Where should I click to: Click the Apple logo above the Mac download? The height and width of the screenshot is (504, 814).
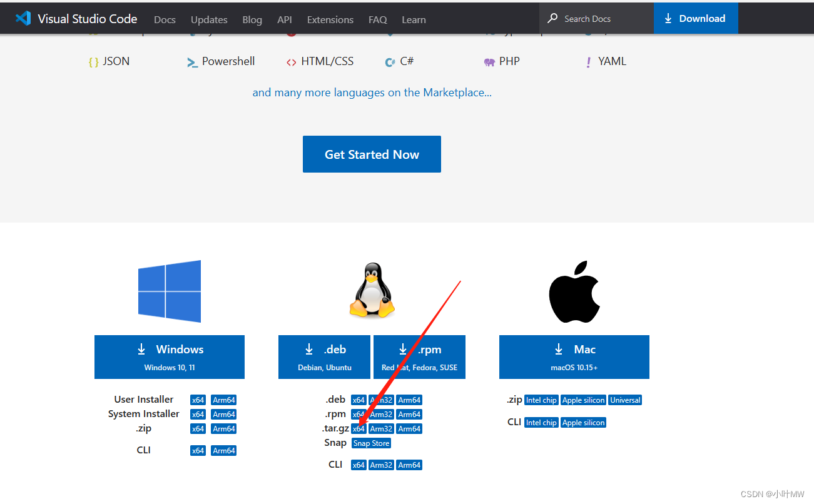point(574,290)
